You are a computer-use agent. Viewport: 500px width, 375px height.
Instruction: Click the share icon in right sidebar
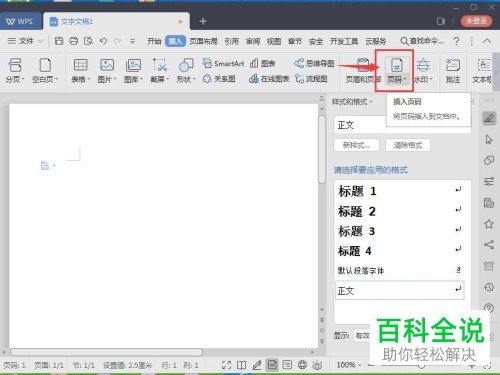click(489, 245)
